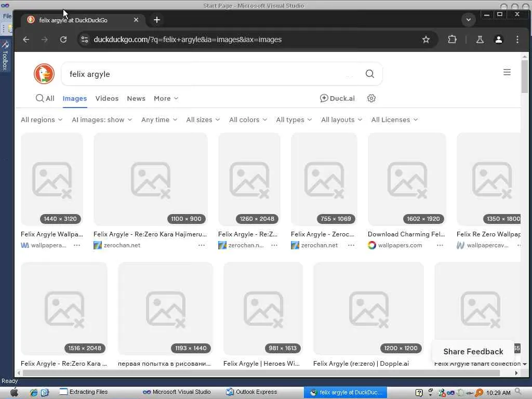Open the All Licenses filter

[x=394, y=120]
